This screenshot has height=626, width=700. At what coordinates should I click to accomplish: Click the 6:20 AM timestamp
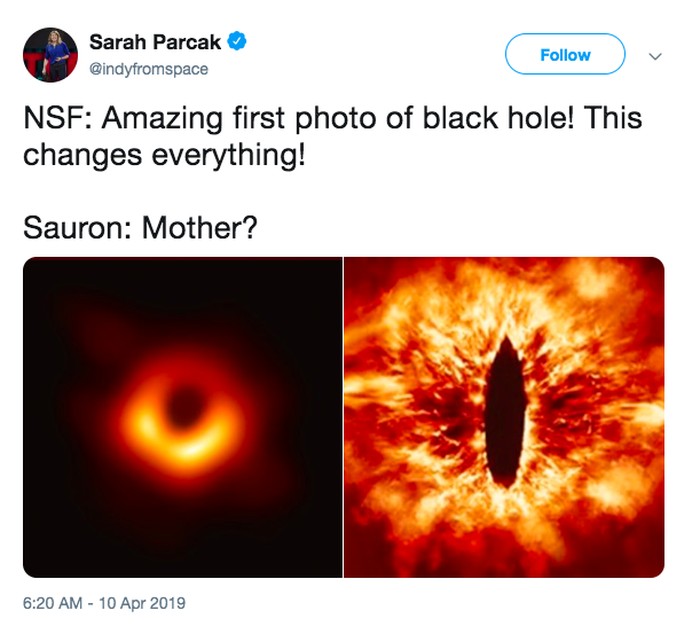pos(55,603)
